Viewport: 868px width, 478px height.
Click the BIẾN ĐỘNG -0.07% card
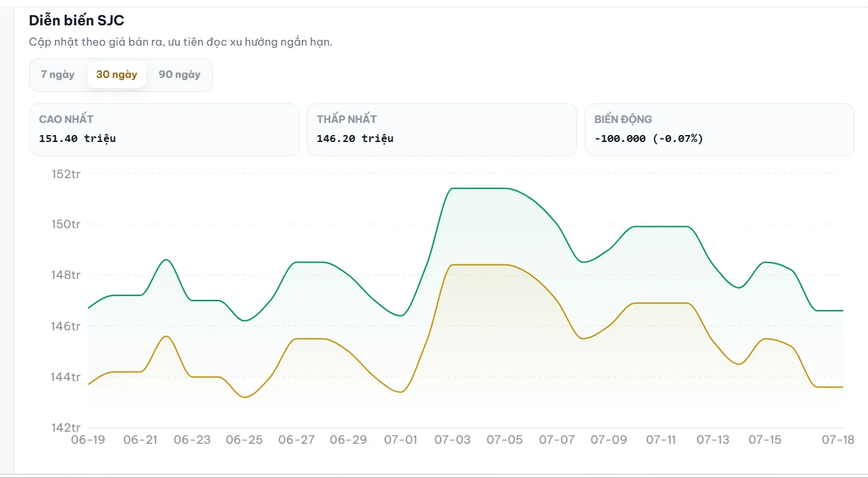[720, 129]
